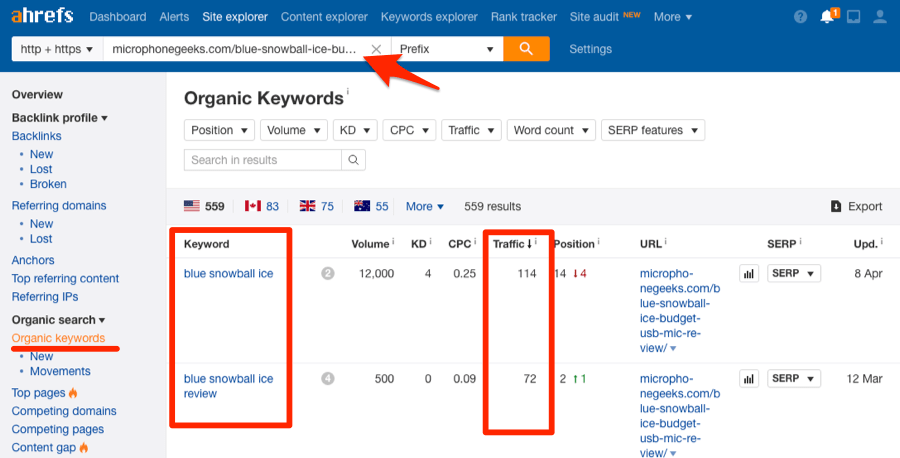Open Keywords explorer tab

point(429,17)
